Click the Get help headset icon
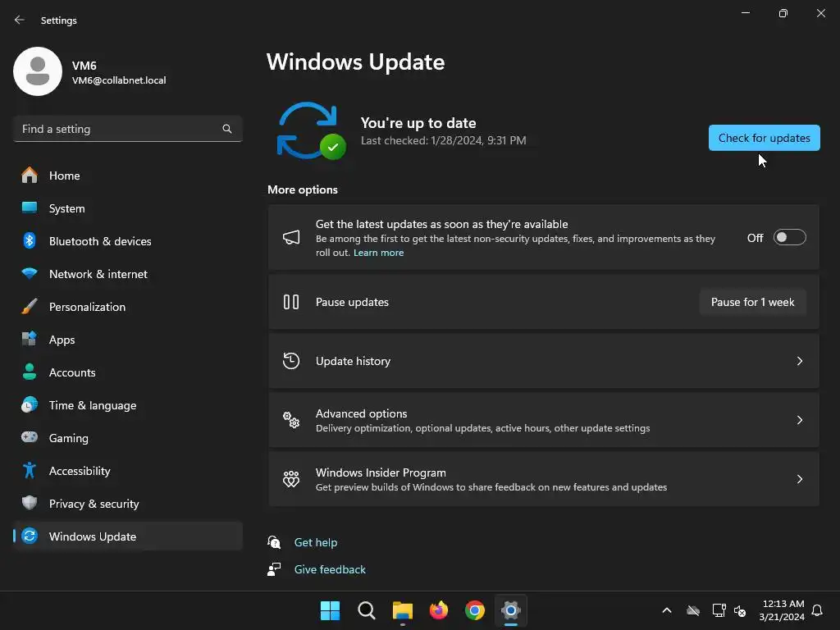 point(274,542)
